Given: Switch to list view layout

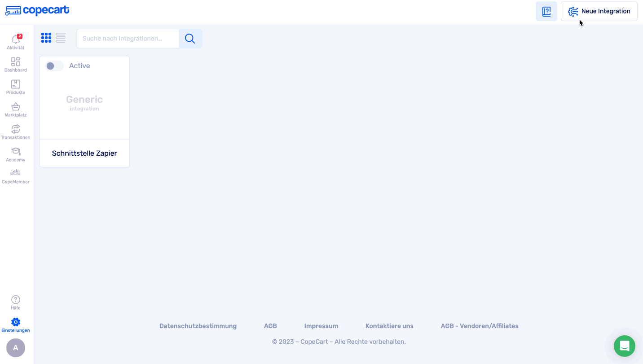Looking at the screenshot, I should (61, 38).
